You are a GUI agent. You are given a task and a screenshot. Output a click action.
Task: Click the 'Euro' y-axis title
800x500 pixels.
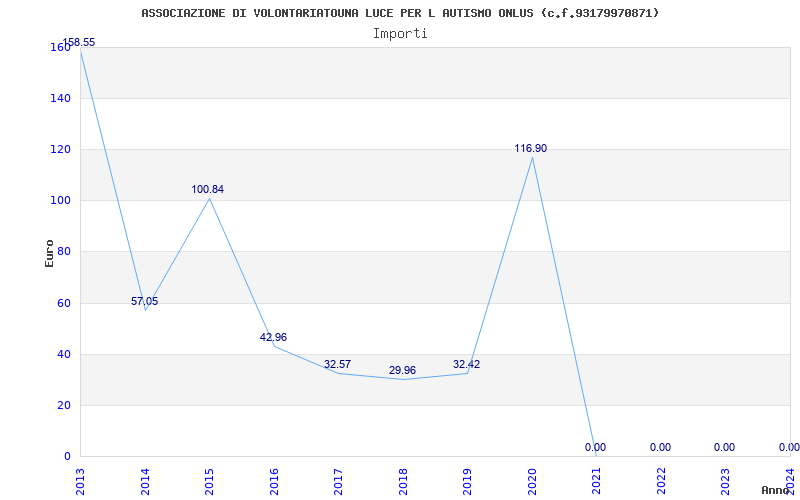coord(49,253)
